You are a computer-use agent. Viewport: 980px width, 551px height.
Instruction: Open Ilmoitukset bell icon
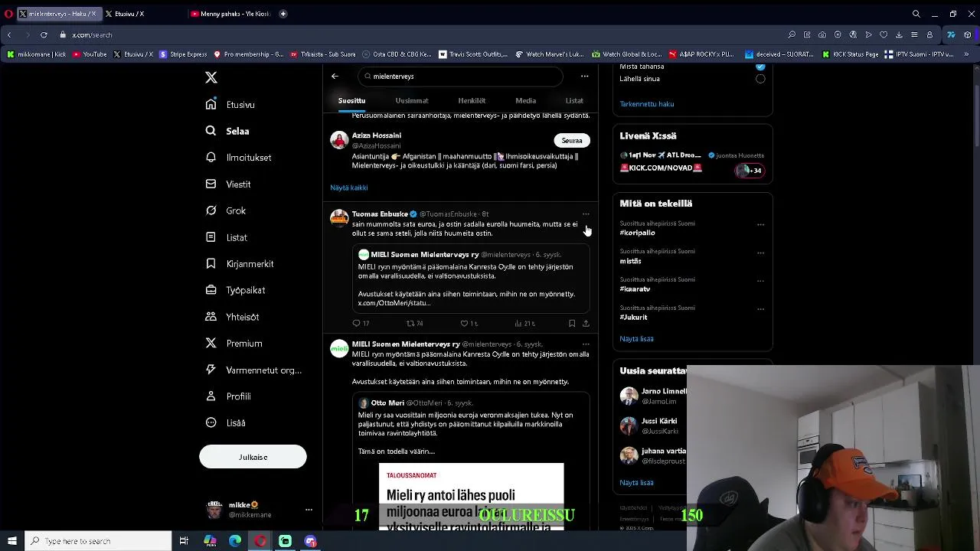coord(211,157)
